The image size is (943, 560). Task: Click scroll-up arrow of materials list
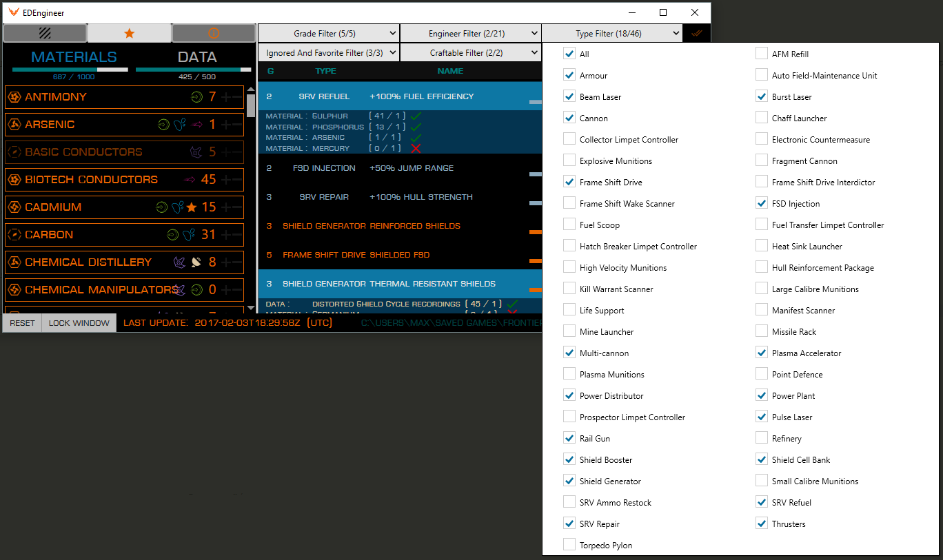pos(250,90)
